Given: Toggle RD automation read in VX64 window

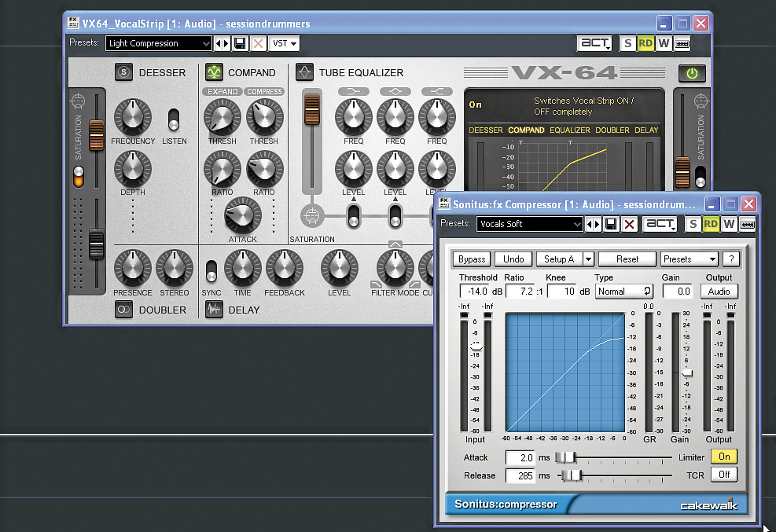Looking at the screenshot, I should click(x=645, y=43).
